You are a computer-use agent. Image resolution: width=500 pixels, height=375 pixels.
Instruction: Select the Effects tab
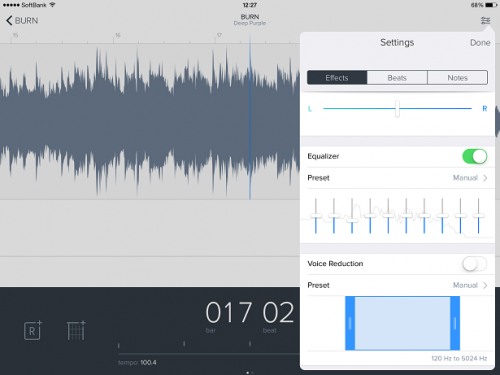pyautogui.click(x=337, y=78)
